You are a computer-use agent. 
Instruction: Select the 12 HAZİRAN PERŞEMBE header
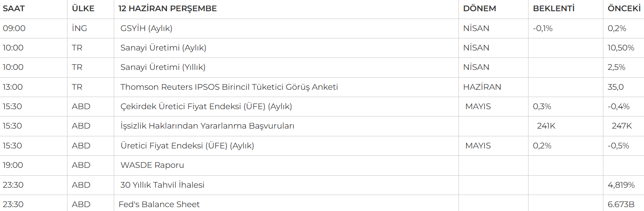tap(168, 9)
